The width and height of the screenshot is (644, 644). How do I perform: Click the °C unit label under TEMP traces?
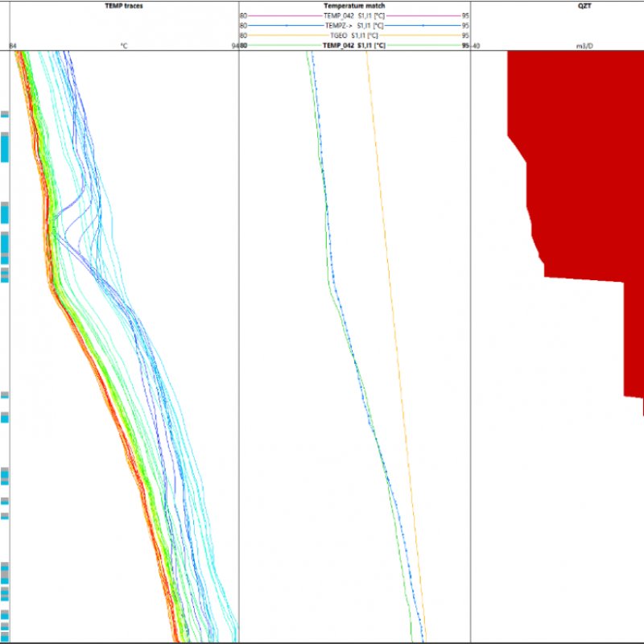point(123,46)
